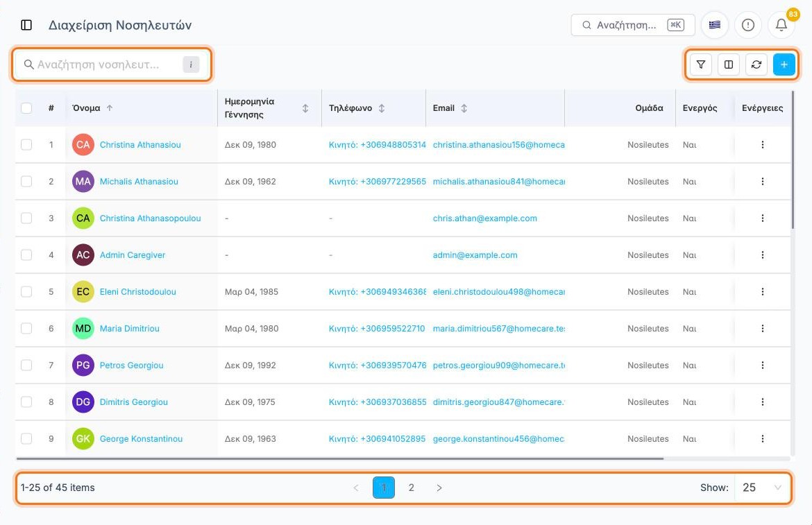
Task: Check the row for Christina Athanasopoulou
Action: [x=26, y=218]
